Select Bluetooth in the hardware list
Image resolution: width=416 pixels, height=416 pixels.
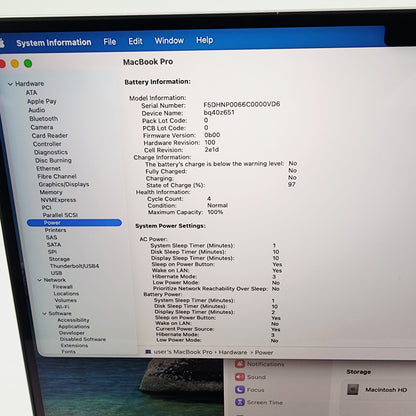point(43,119)
